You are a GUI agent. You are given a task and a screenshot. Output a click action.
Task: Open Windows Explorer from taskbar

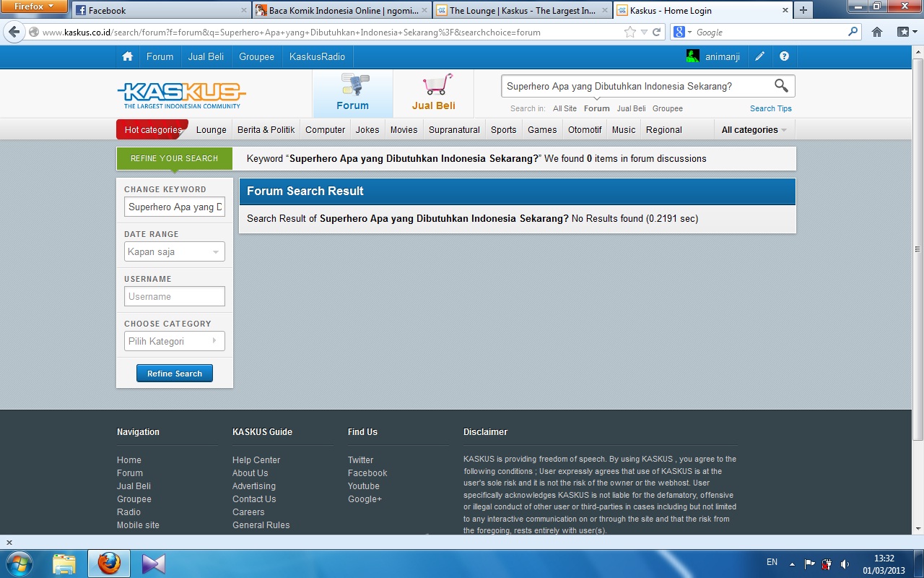64,564
